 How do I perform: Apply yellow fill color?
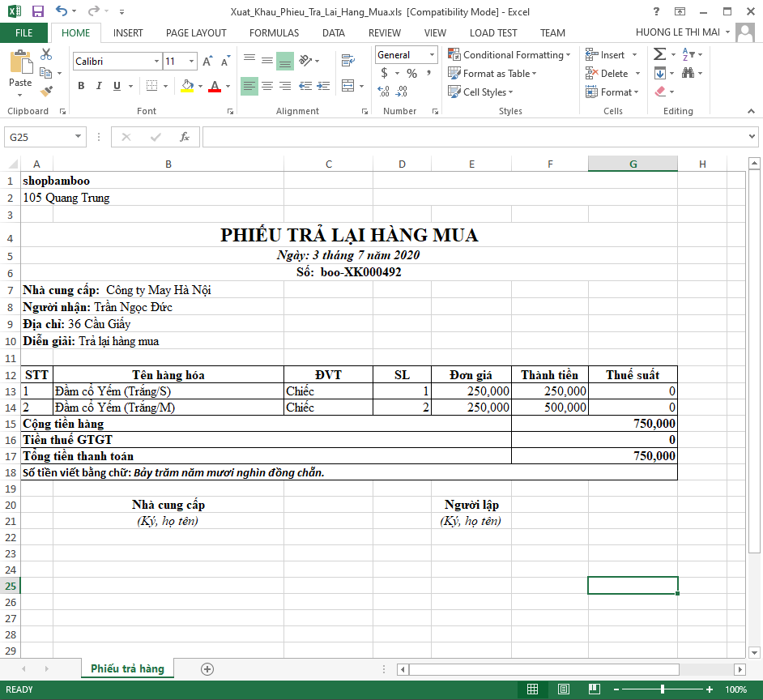tap(187, 86)
